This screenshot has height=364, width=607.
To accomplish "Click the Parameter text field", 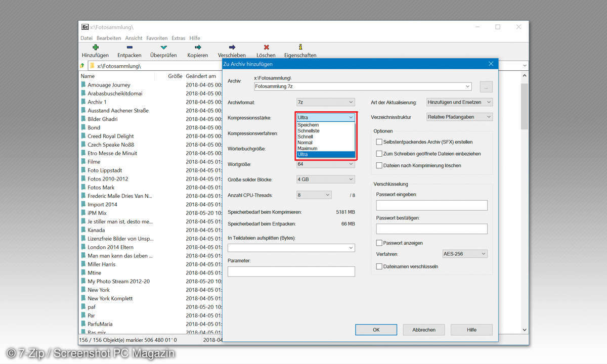I will pos(291,271).
